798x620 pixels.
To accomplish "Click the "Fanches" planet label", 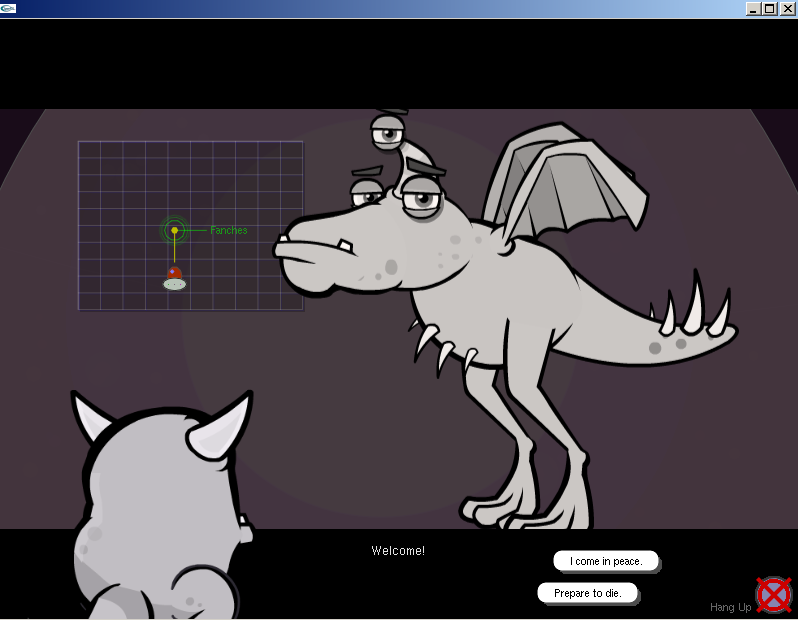I will pyautogui.click(x=229, y=230).
